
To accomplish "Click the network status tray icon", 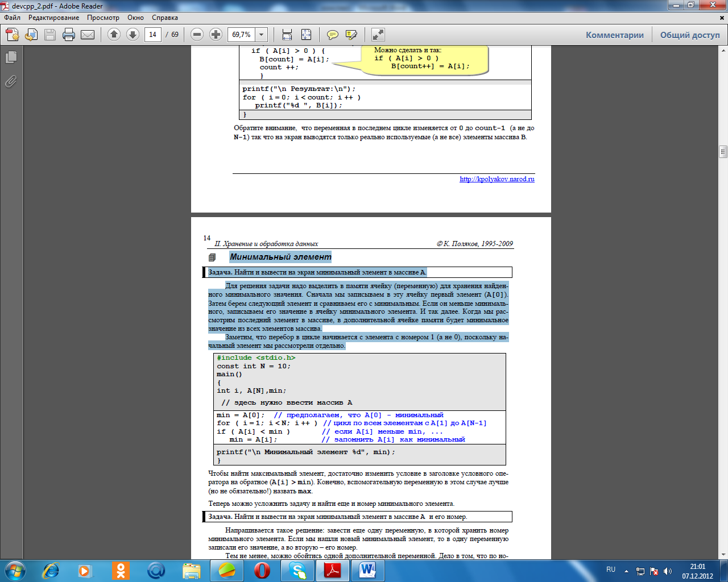I will coord(640,571).
